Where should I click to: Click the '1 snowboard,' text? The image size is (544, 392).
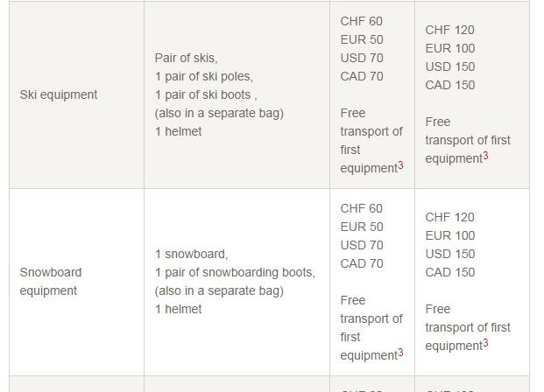(x=191, y=254)
